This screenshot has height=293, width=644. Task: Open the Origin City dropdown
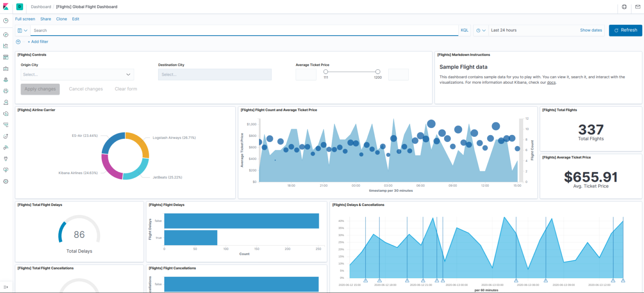click(x=77, y=74)
